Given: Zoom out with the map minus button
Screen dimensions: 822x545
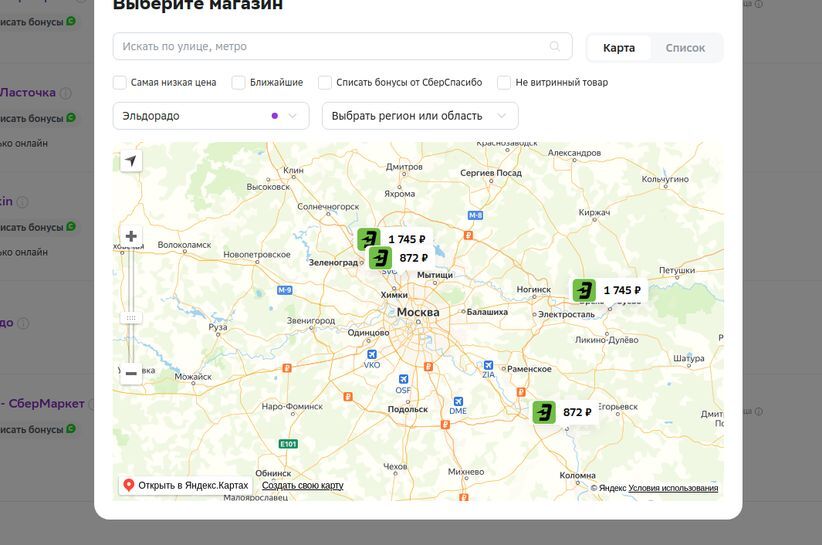Looking at the screenshot, I should (x=131, y=374).
